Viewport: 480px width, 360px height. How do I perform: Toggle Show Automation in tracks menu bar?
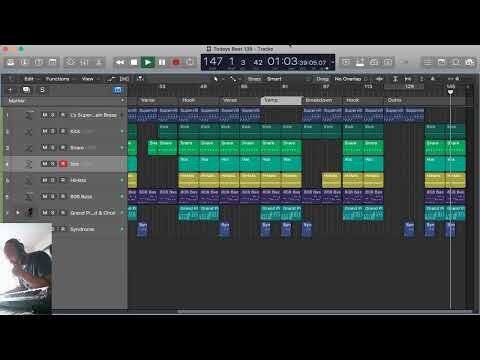[x=110, y=79]
